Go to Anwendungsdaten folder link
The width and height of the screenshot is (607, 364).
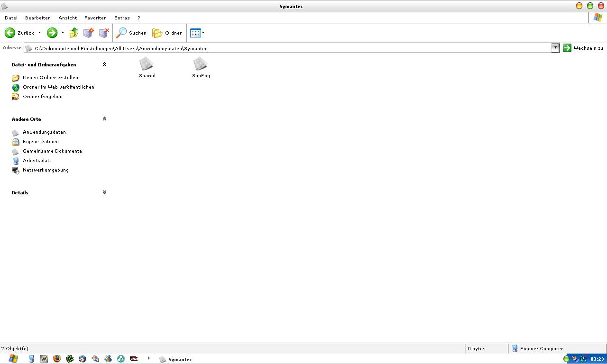(44, 132)
